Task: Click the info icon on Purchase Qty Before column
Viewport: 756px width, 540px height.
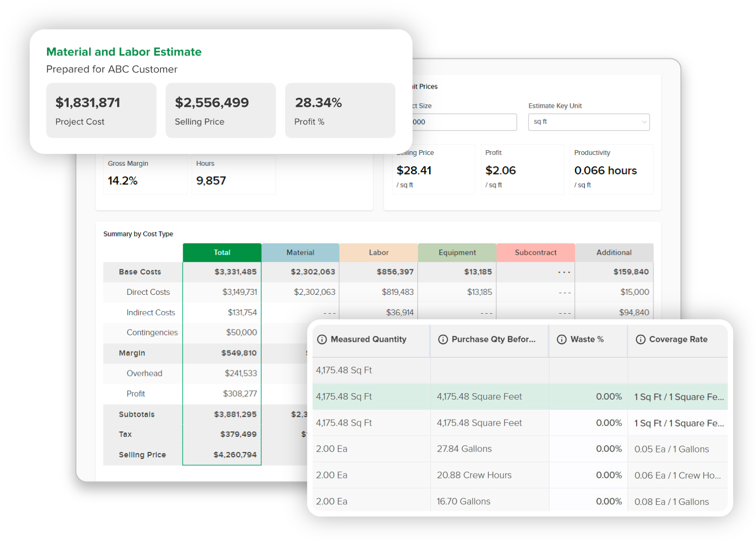Action: point(443,339)
